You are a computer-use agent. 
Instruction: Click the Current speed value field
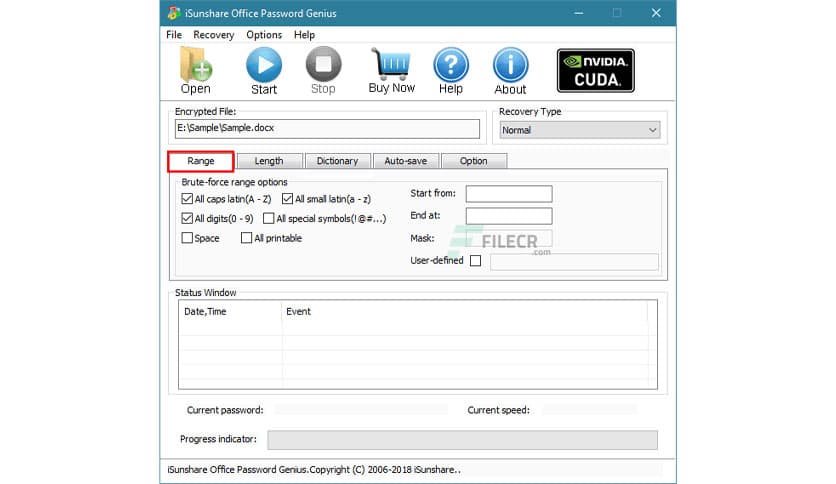(589, 410)
